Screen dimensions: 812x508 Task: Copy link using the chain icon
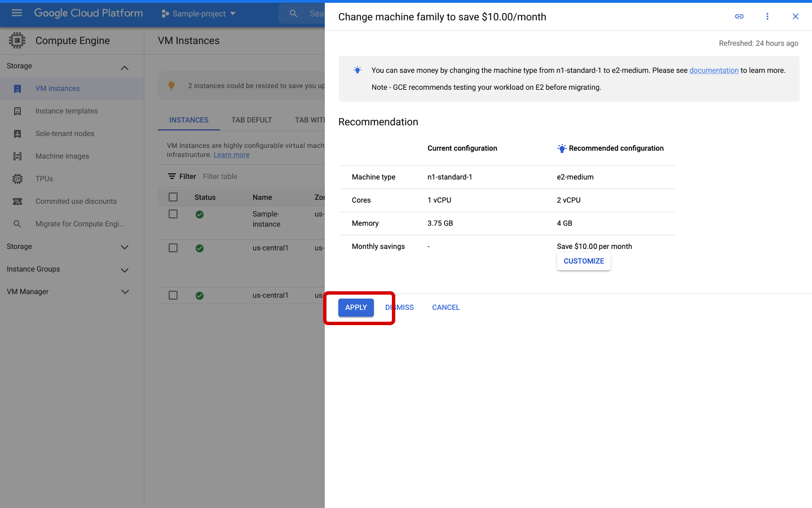point(739,16)
